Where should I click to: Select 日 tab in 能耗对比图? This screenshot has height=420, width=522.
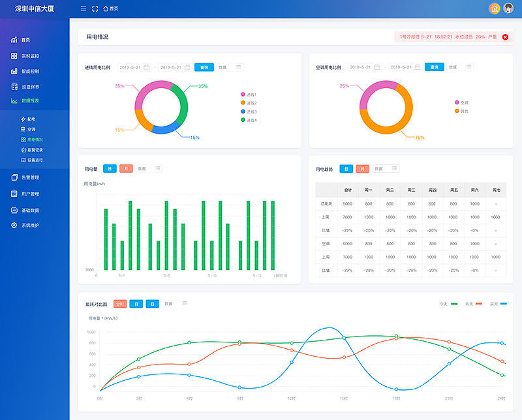click(x=153, y=304)
